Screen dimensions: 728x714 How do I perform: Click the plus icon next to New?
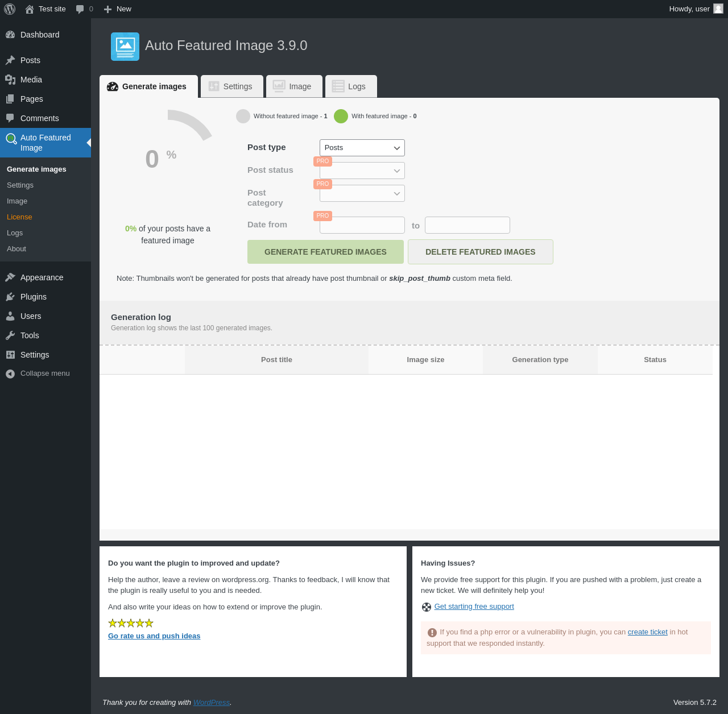(x=107, y=9)
